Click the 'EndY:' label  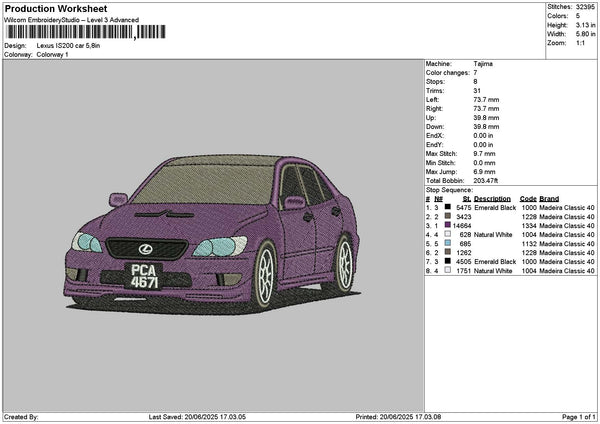click(434, 145)
